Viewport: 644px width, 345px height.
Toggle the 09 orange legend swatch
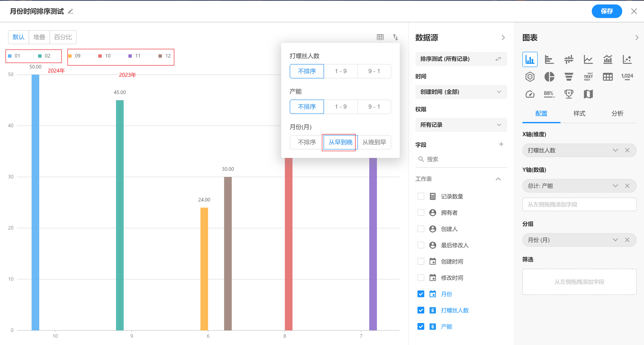click(70, 56)
